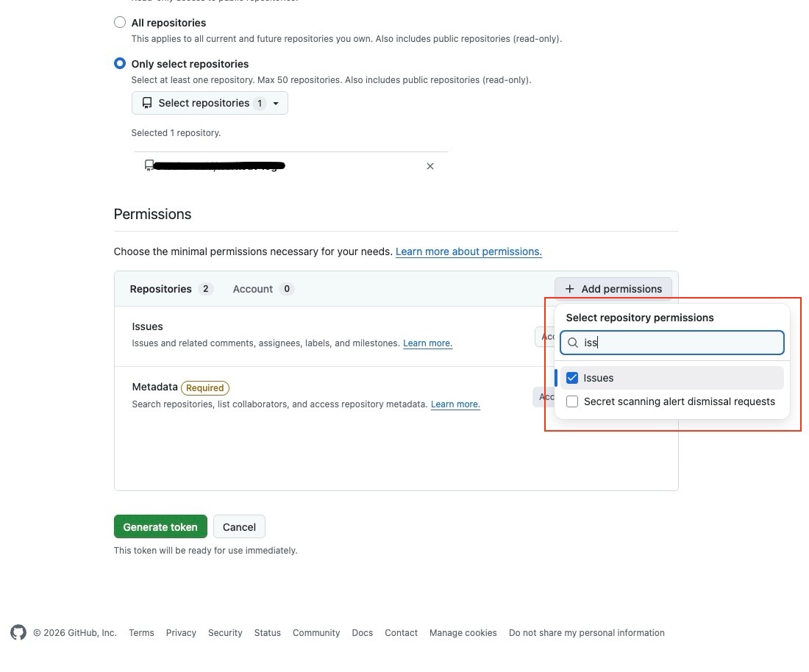
Task: Select the Only select repositories radio button
Action: (x=120, y=64)
